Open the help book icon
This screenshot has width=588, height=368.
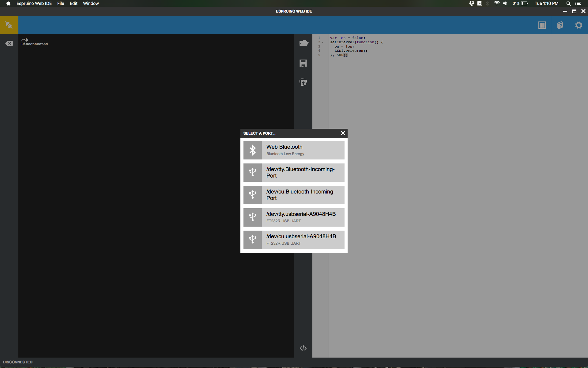[x=560, y=25]
